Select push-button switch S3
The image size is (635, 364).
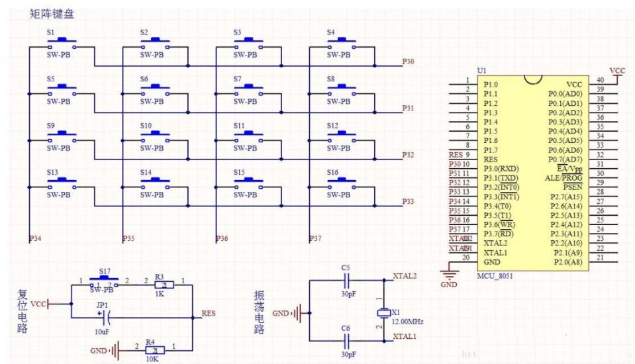click(x=248, y=44)
